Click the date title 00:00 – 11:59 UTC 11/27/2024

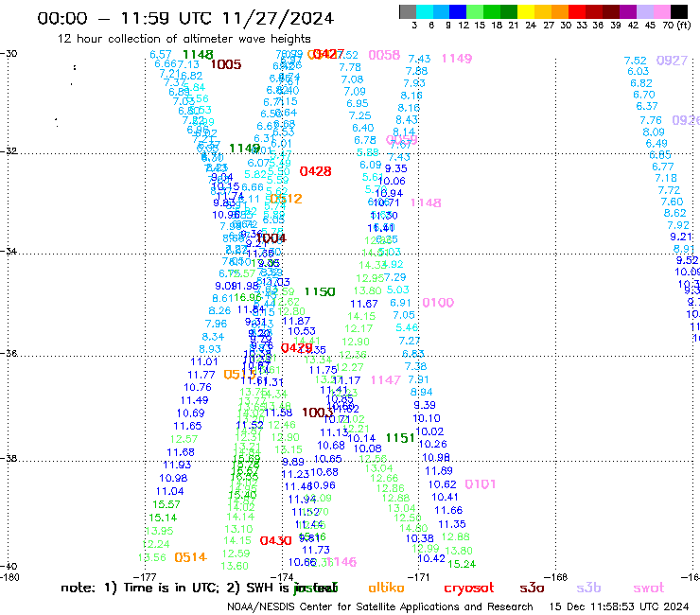pos(185,19)
